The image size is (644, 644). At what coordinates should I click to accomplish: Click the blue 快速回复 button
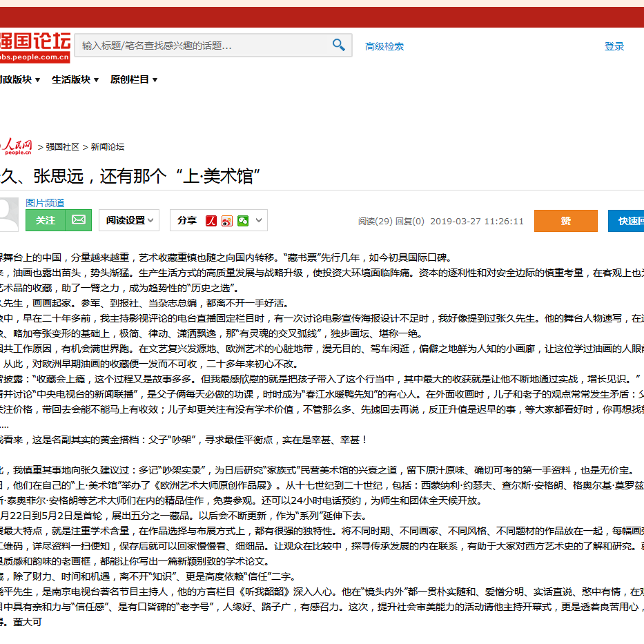click(626, 221)
